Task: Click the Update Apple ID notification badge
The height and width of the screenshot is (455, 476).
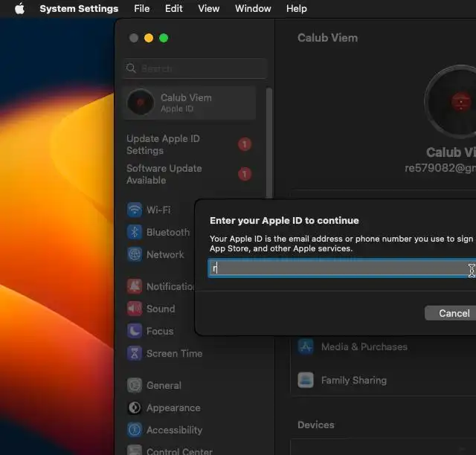Action: [x=245, y=144]
